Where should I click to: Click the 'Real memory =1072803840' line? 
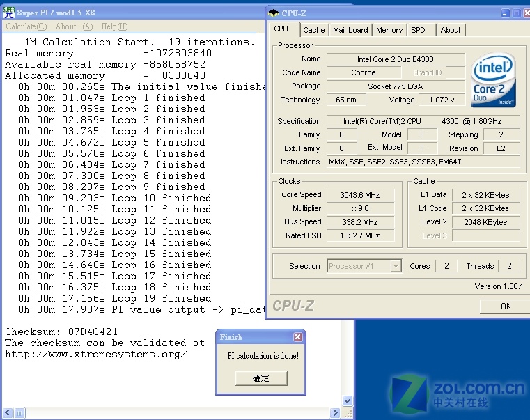point(108,54)
